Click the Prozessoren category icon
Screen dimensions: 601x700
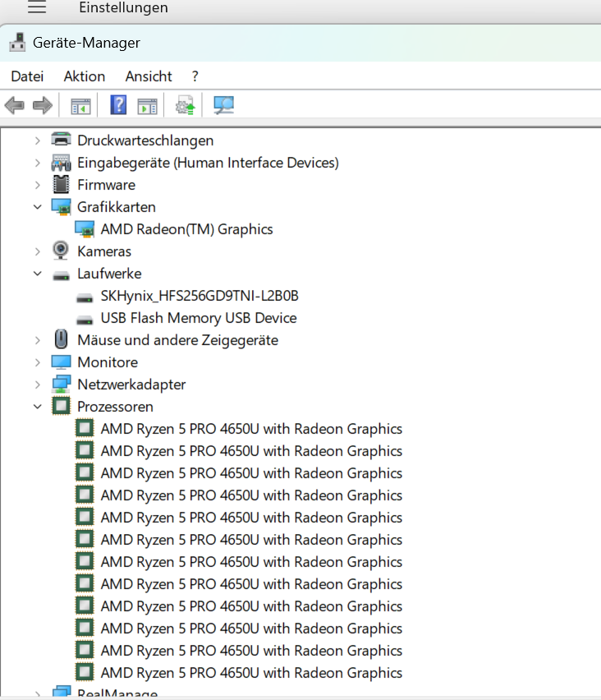61,406
